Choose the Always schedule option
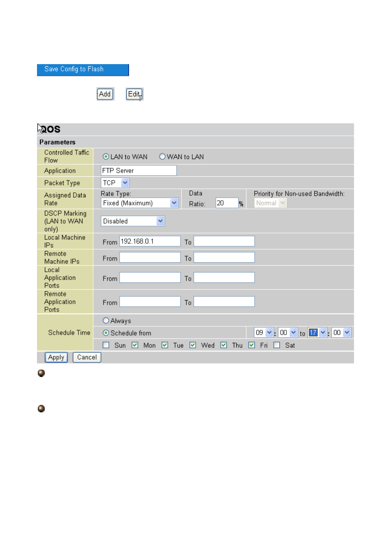The width and height of the screenshot is (392, 555). click(106, 321)
